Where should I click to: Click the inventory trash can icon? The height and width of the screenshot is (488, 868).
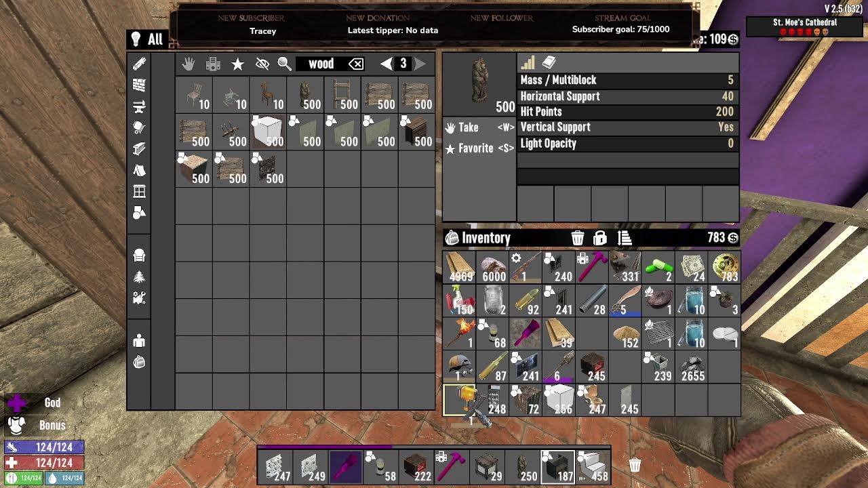(578, 238)
